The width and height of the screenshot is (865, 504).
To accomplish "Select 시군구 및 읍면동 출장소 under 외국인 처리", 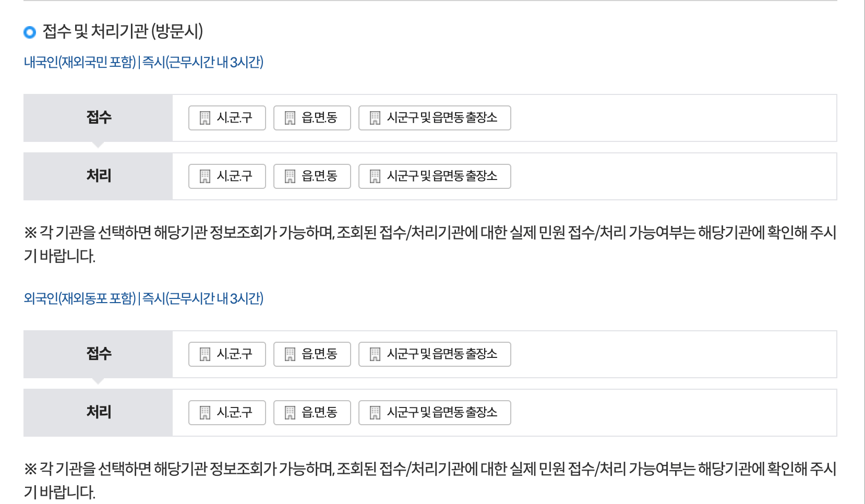I will coord(434,413).
